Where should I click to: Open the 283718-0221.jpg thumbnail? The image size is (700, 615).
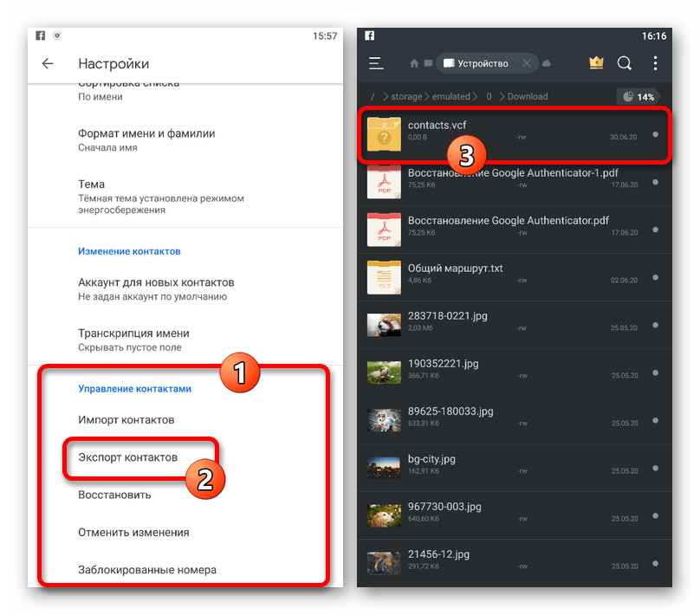click(x=383, y=325)
